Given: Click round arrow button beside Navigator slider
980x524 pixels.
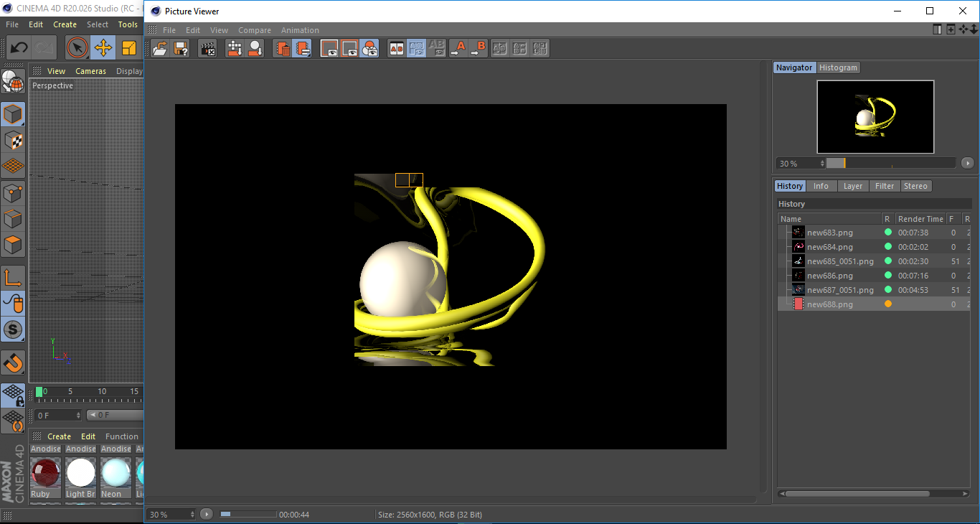Looking at the screenshot, I should (967, 163).
